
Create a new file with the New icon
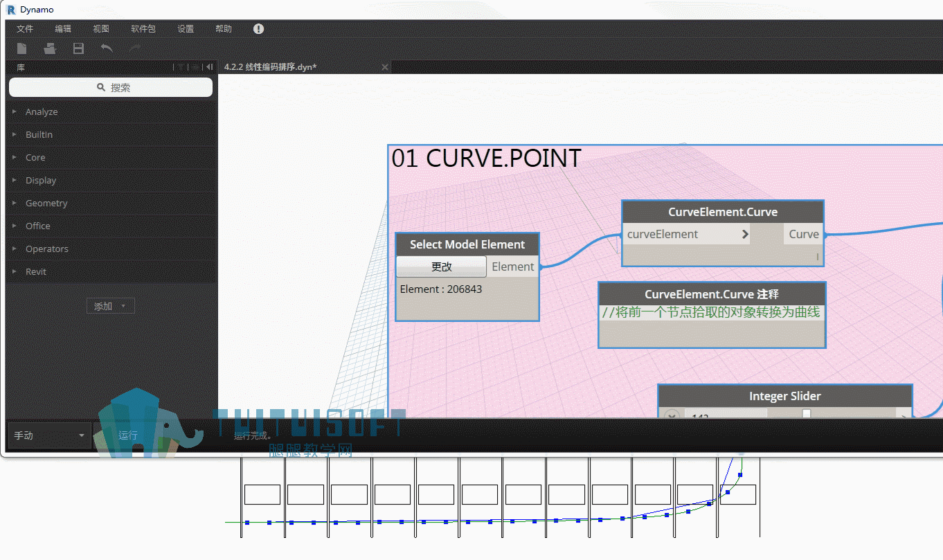point(22,48)
